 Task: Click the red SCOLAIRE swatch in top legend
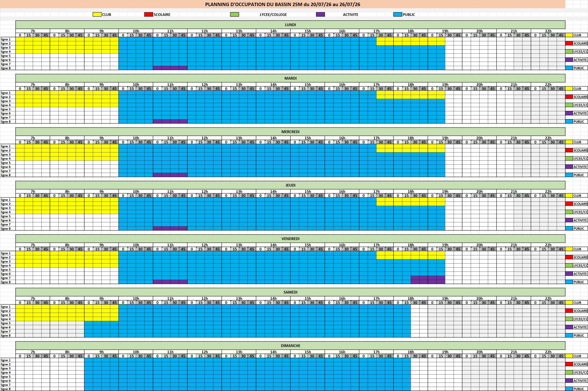(149, 14)
